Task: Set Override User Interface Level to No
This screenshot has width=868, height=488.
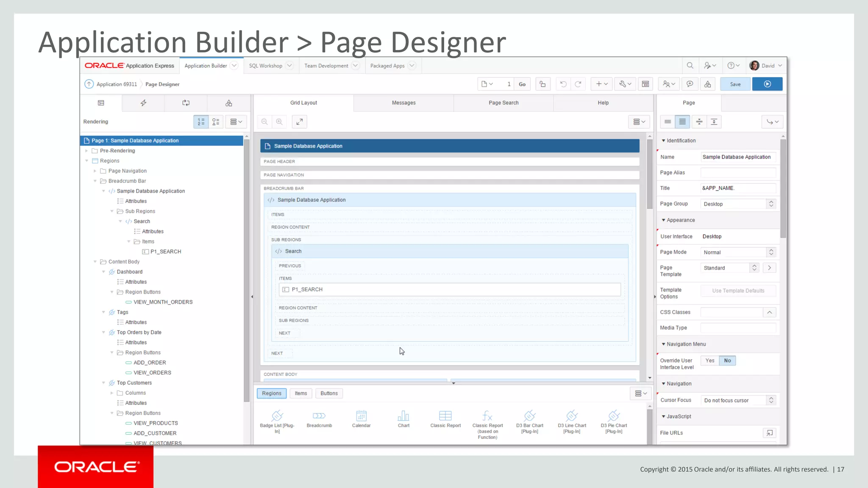Action: (727, 360)
